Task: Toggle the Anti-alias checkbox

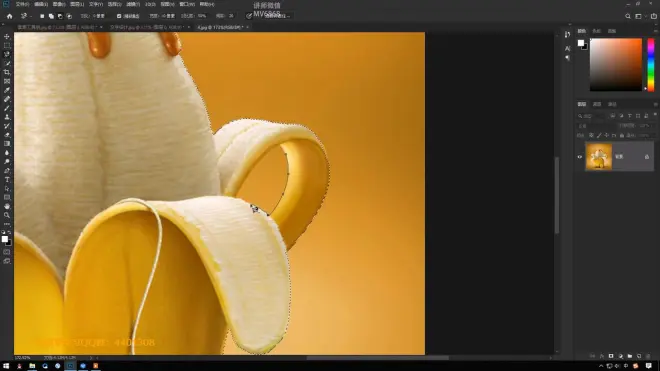Action: click(119, 16)
